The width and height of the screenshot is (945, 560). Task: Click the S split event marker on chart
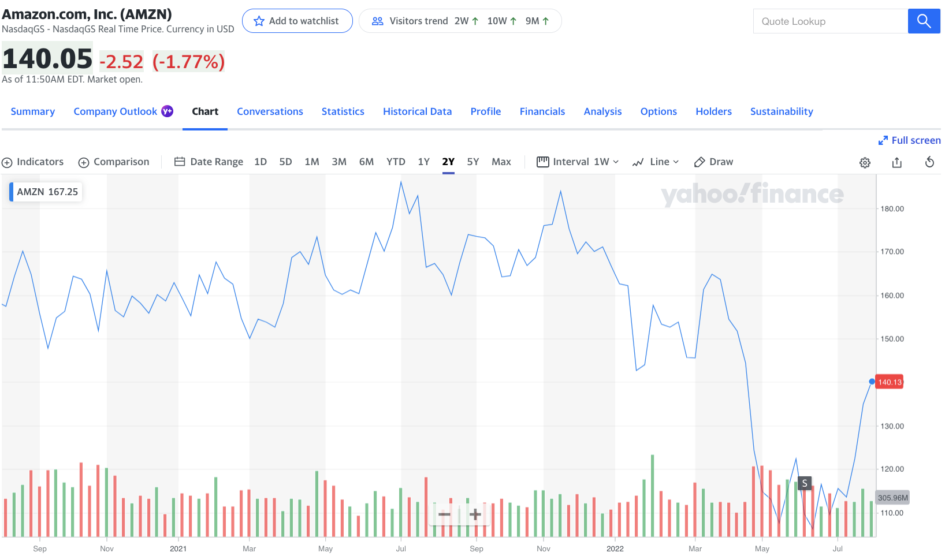(x=805, y=483)
